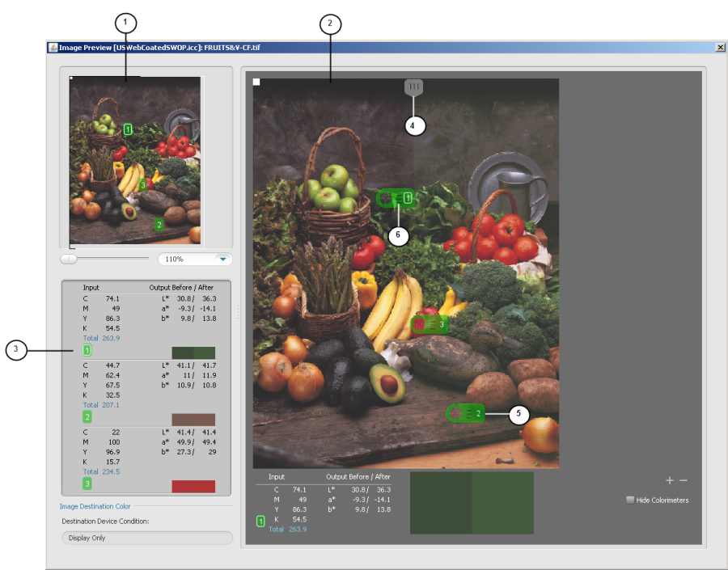The image size is (728, 570).
Task: Click the before/after divider handle atop image
Action: (x=414, y=87)
